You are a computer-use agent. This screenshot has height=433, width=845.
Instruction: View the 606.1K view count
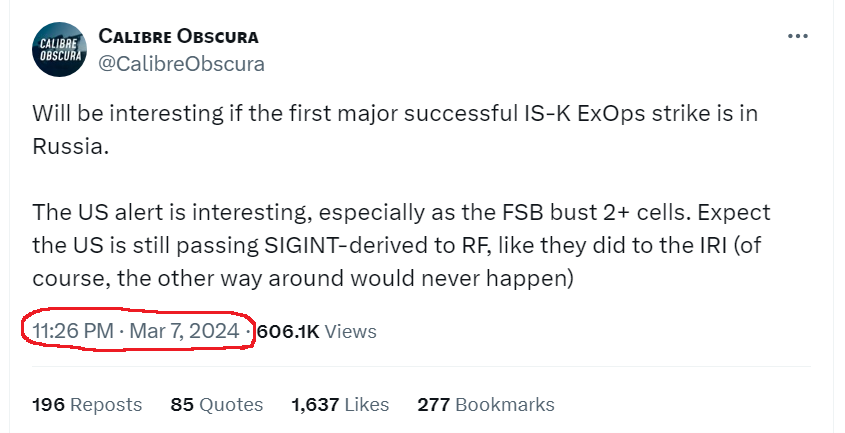(288, 331)
